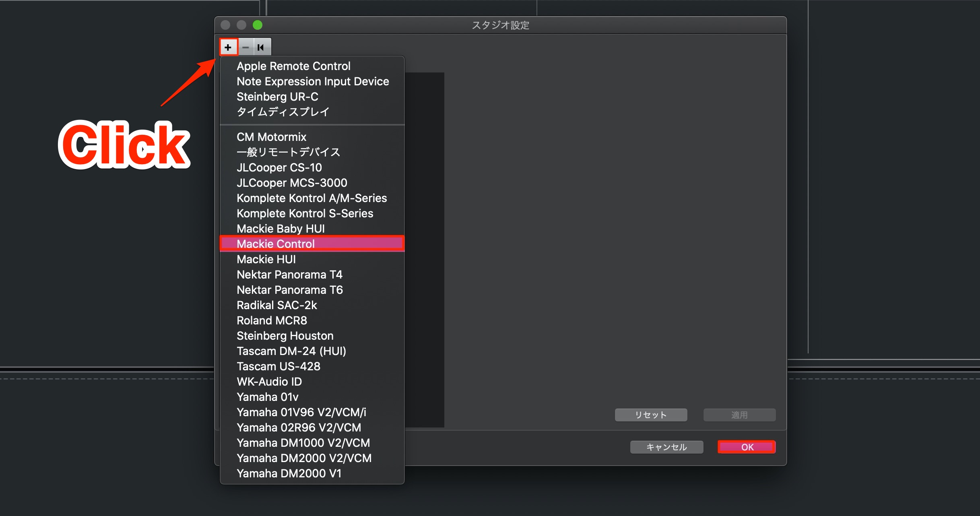Select Yamaha 01v
The width and height of the screenshot is (980, 516).
(312, 397)
